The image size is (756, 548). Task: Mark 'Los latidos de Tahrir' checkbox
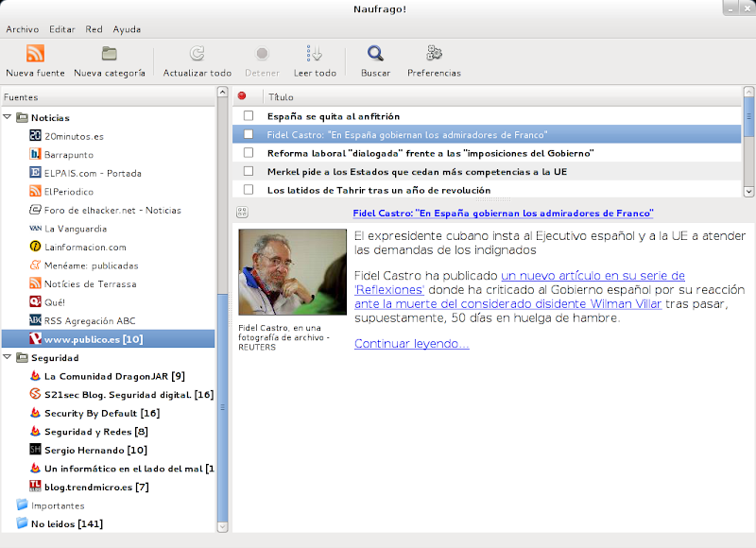pyautogui.click(x=249, y=190)
